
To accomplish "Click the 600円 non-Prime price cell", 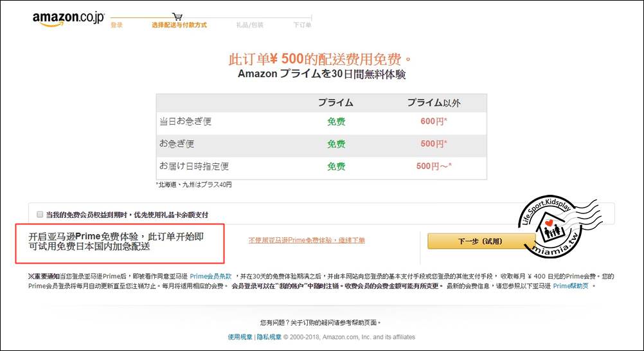I will point(433,122).
